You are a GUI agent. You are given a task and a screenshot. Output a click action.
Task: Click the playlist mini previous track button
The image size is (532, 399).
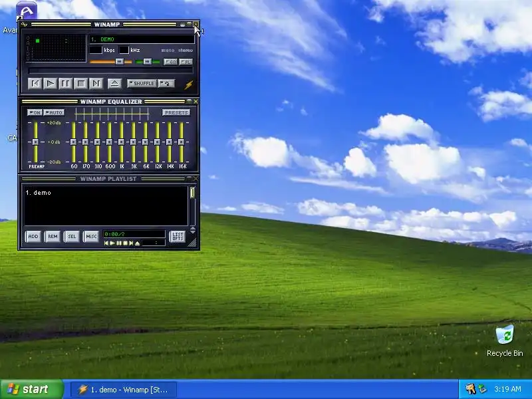tap(106, 243)
